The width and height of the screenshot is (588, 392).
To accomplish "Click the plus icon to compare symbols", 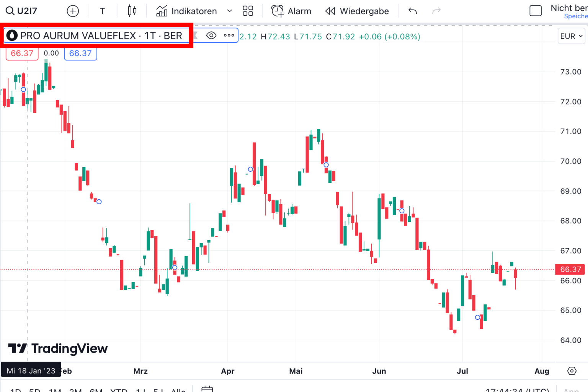I will (73, 11).
